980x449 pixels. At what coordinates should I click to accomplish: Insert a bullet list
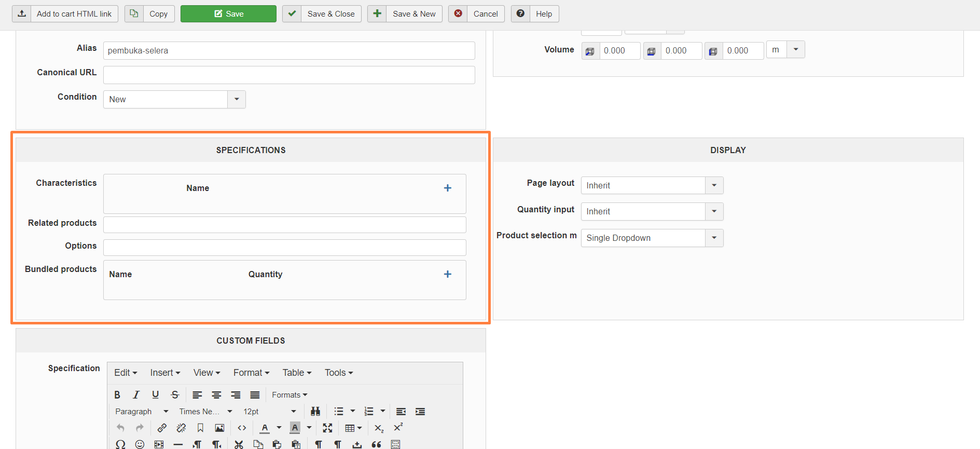[x=339, y=412]
